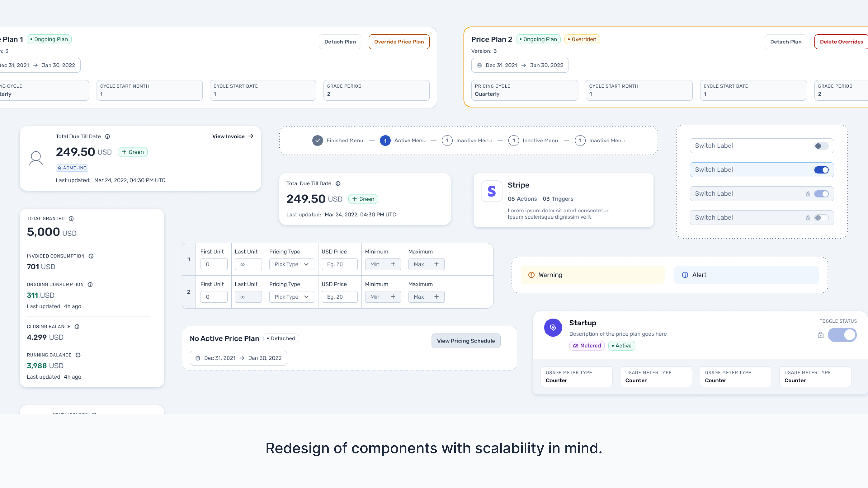Viewport: 868px width, 488px height.
Task: Click USD Price field in row 1
Action: (339, 264)
